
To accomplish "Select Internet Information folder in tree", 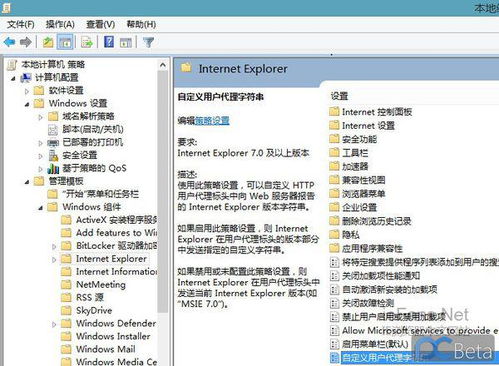I will [x=109, y=272].
